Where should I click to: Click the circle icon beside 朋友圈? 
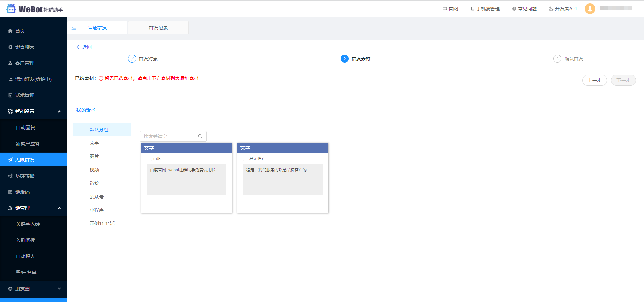pos(10,289)
